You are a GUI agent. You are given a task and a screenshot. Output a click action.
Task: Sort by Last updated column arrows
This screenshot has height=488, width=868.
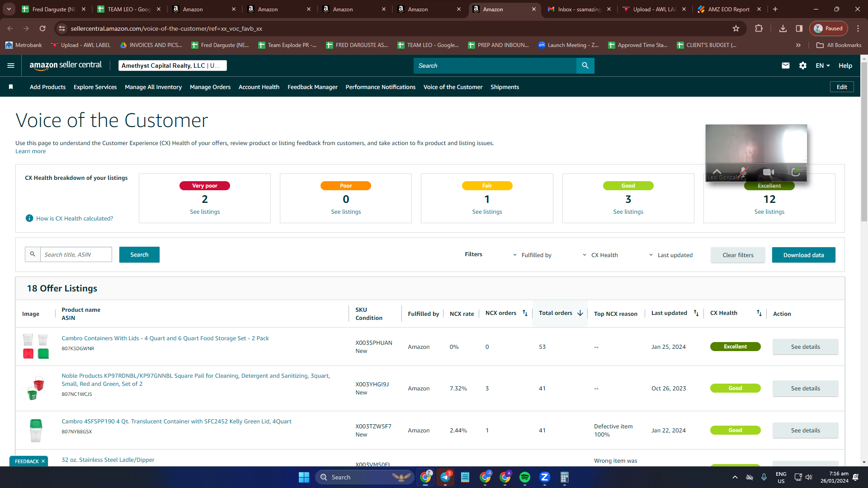696,313
